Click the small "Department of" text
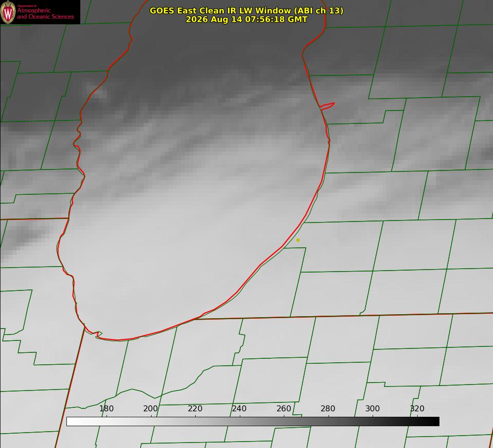Screen dimensions: 493x448 click(x=27, y=5)
